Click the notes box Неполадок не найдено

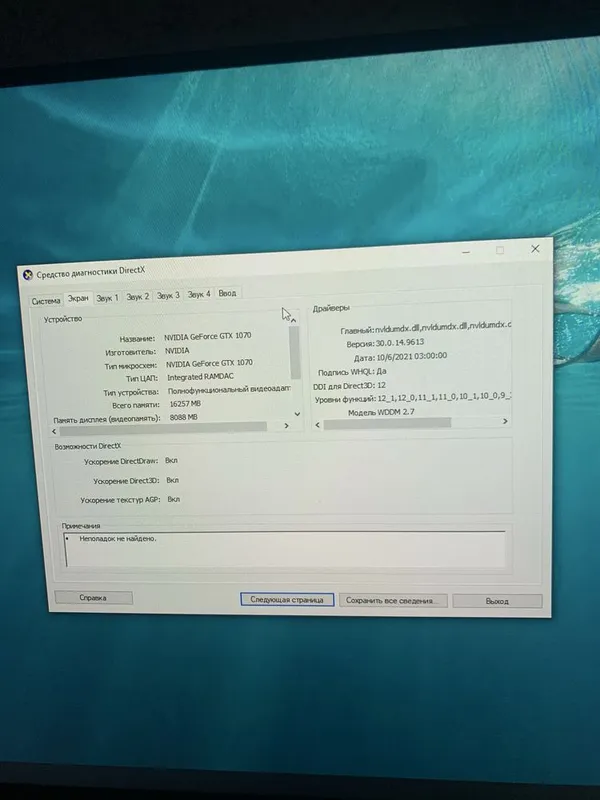pos(286,549)
